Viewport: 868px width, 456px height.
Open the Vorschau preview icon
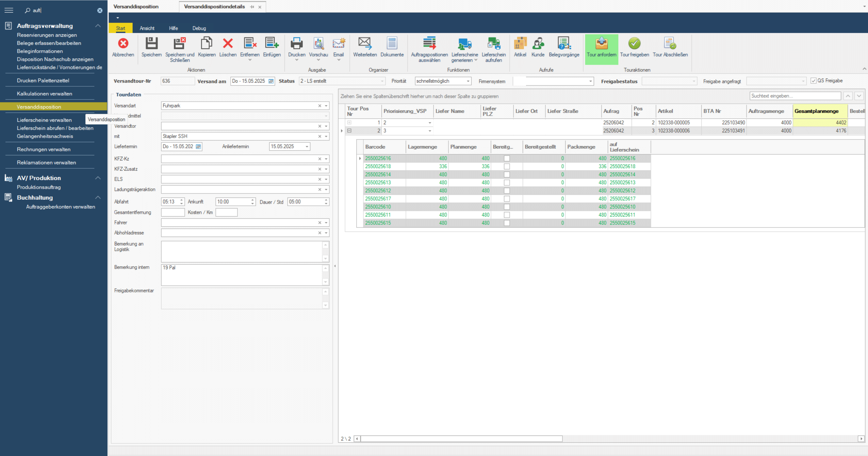tap(318, 44)
